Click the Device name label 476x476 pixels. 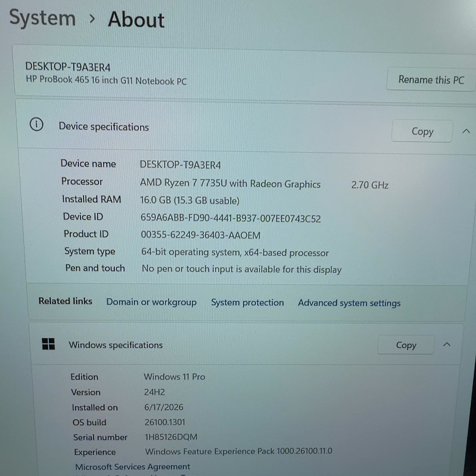tap(88, 163)
